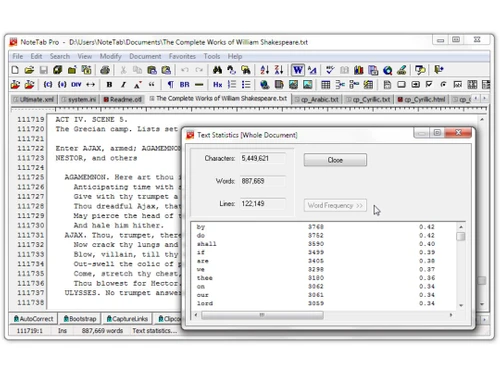Click the Characters value field
Image resolution: width=500 pixels, height=375 pixels.
point(263,158)
